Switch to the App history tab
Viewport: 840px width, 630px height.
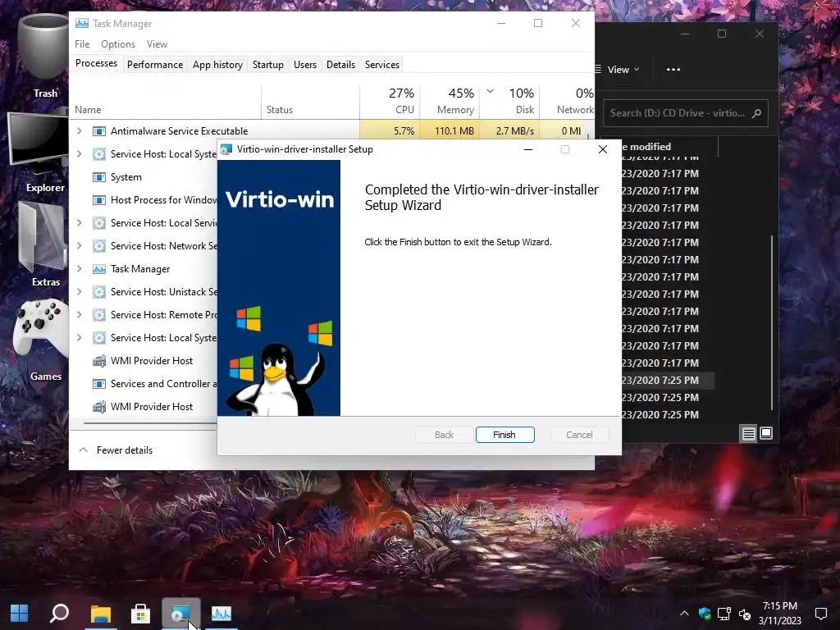tap(217, 64)
